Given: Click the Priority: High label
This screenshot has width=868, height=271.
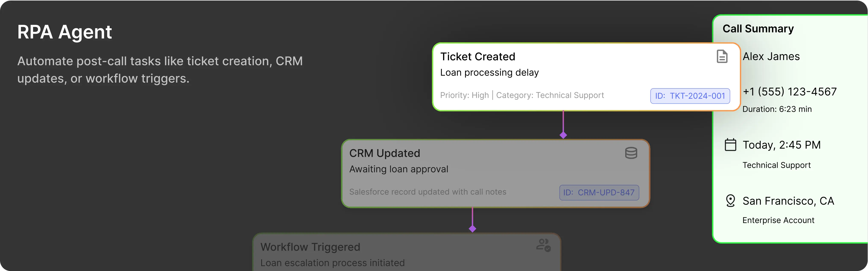Looking at the screenshot, I should tap(464, 95).
